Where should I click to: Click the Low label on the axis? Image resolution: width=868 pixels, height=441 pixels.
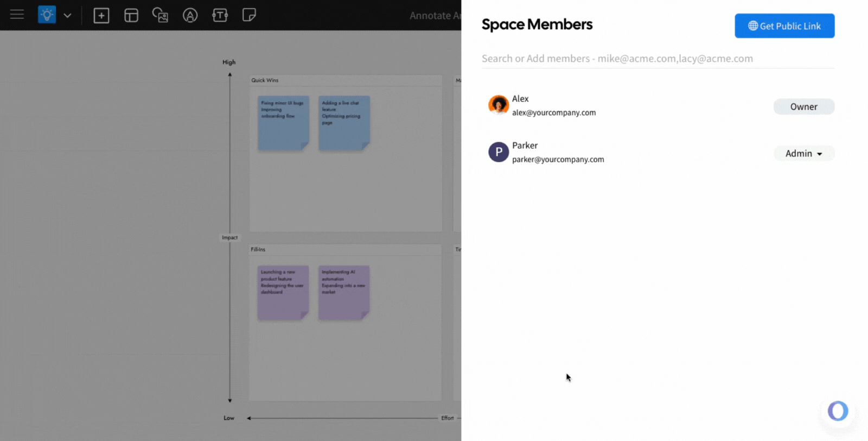(229, 418)
